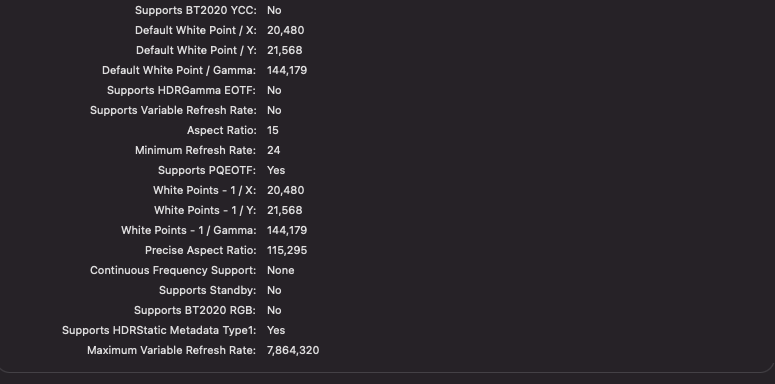Click the Precise Aspect Ratio label
The image size is (775, 384).
[201, 251]
